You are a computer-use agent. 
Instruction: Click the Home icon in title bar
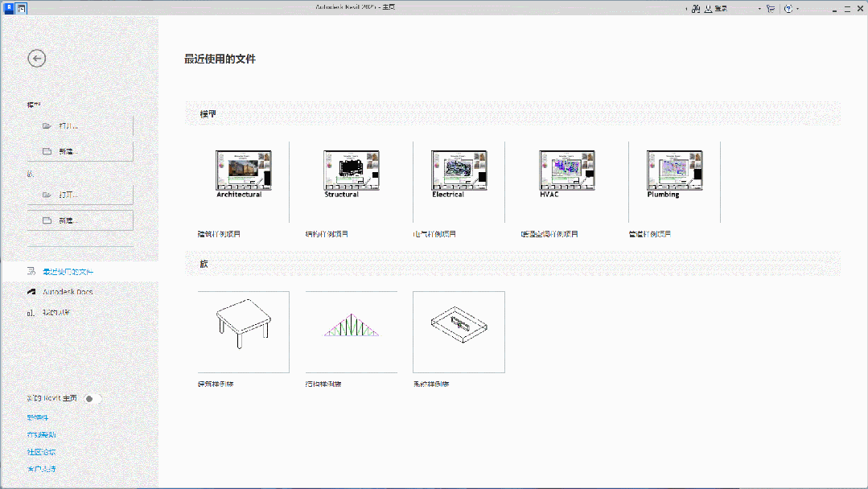click(21, 8)
